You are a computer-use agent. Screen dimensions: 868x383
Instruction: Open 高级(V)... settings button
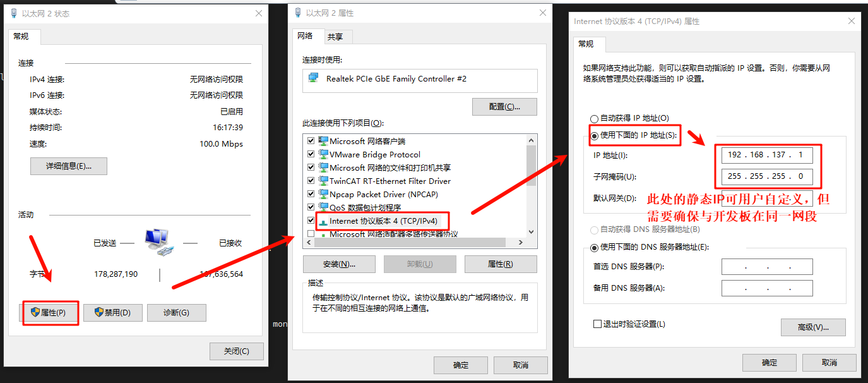point(813,327)
